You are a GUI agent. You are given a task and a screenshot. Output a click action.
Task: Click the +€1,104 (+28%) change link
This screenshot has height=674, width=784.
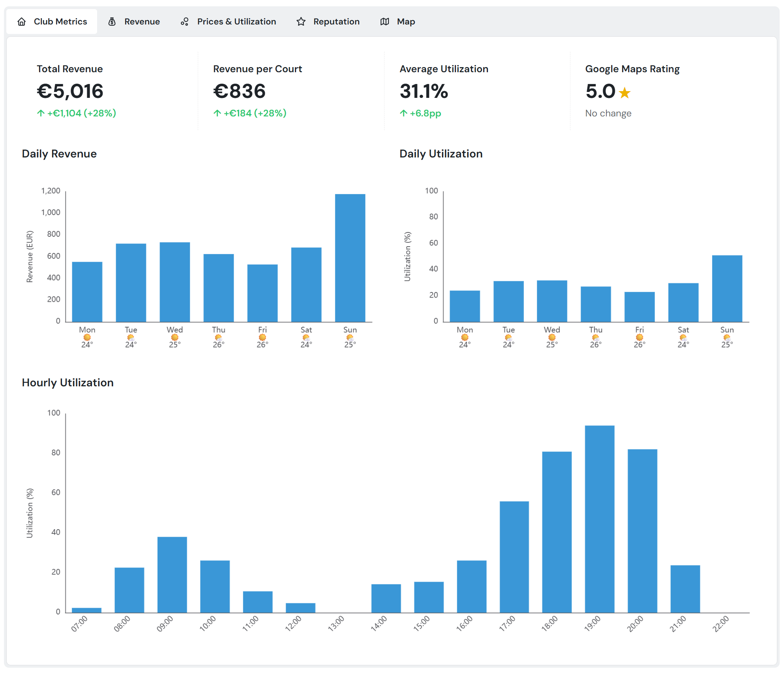point(81,113)
